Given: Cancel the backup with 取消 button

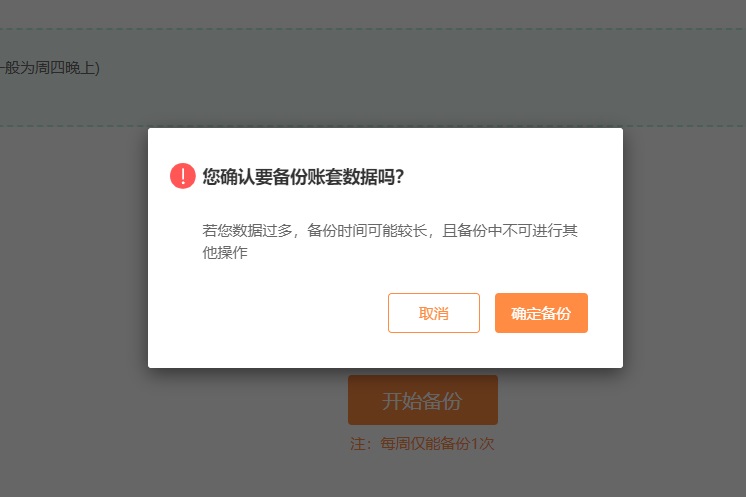Looking at the screenshot, I should pyautogui.click(x=433, y=313).
